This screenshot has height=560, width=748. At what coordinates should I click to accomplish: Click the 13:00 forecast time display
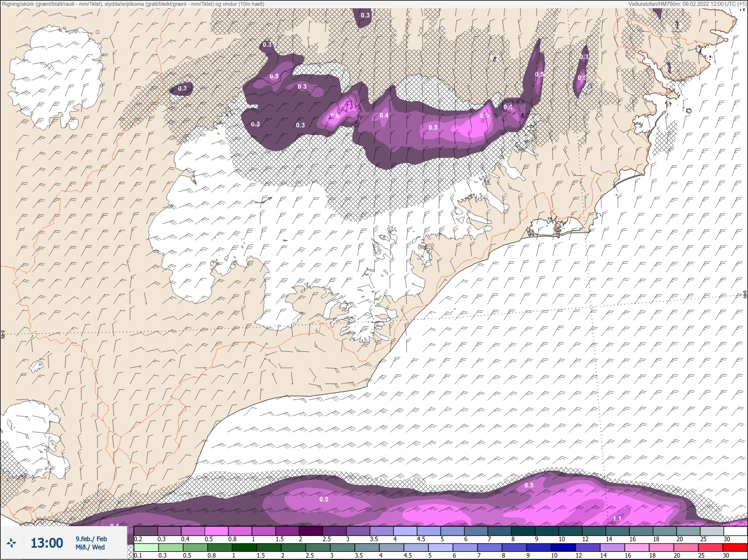47,543
